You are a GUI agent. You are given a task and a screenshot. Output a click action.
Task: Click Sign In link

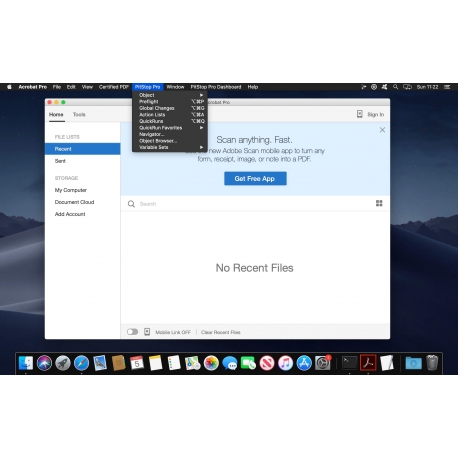(x=376, y=115)
